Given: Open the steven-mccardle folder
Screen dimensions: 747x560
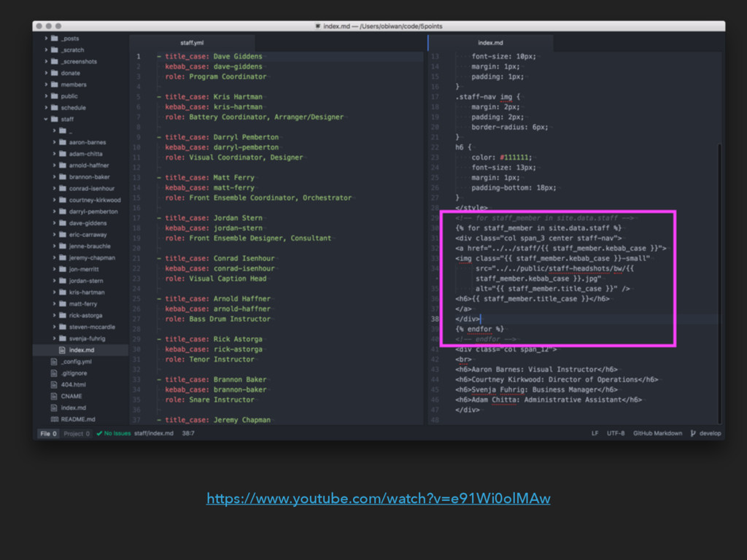Looking at the screenshot, I should (92, 327).
